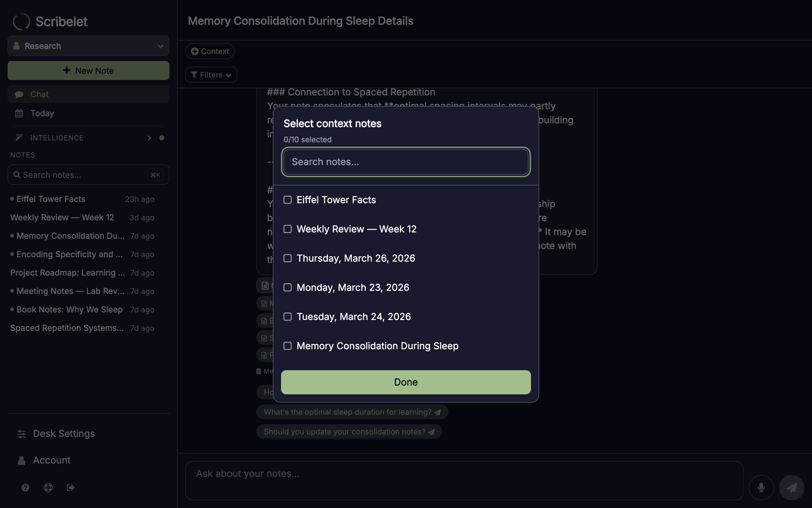Open the support lifebuoy icon
This screenshot has width=812, height=508.
tap(48, 487)
